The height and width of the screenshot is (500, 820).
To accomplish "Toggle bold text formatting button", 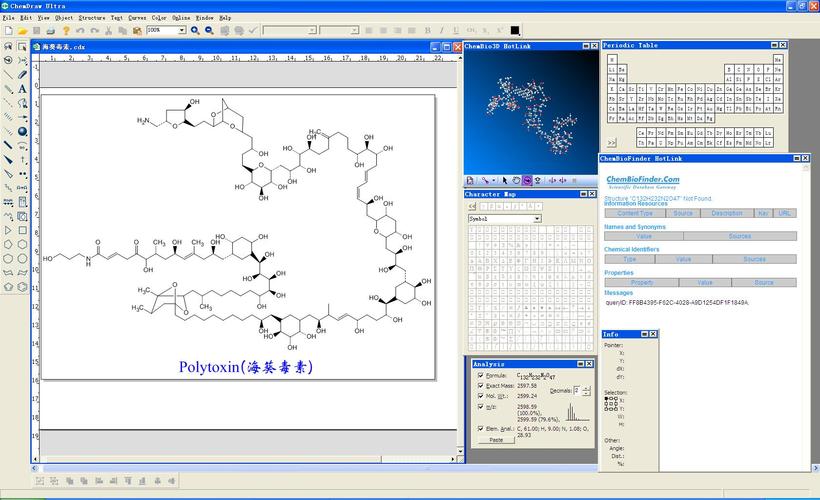I will pyautogui.click(x=427, y=31).
